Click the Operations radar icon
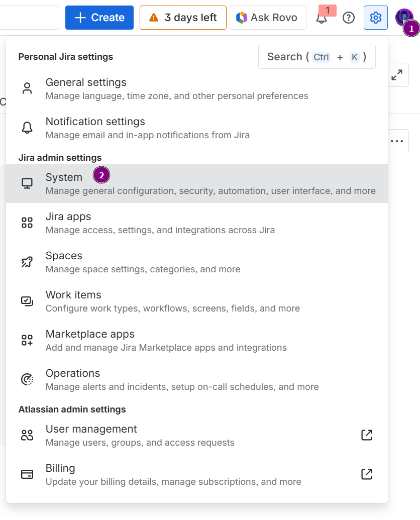Viewport: 420px width, 520px height. tap(27, 380)
